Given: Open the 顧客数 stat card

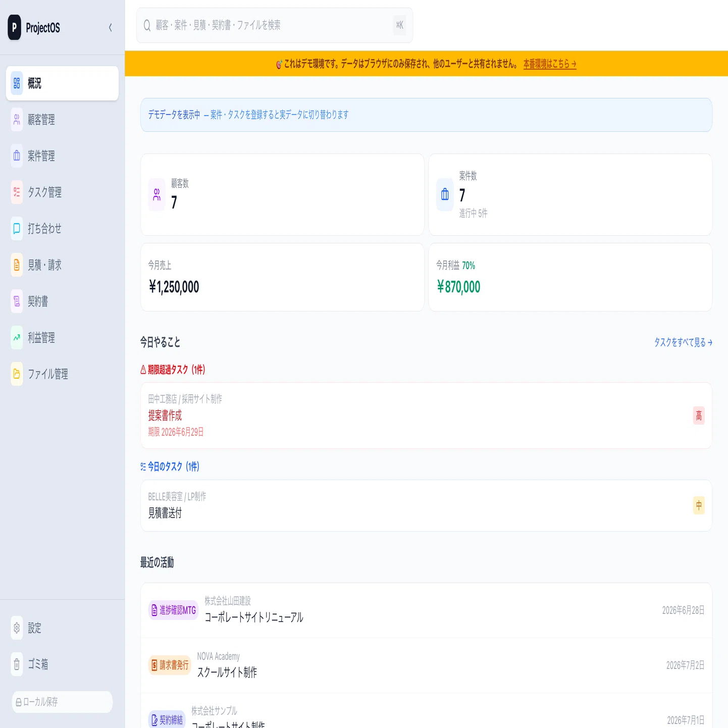Looking at the screenshot, I should pyautogui.click(x=282, y=194).
